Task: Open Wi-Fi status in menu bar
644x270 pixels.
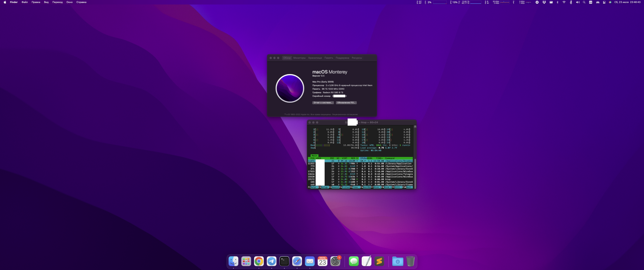Action: pyautogui.click(x=564, y=2)
